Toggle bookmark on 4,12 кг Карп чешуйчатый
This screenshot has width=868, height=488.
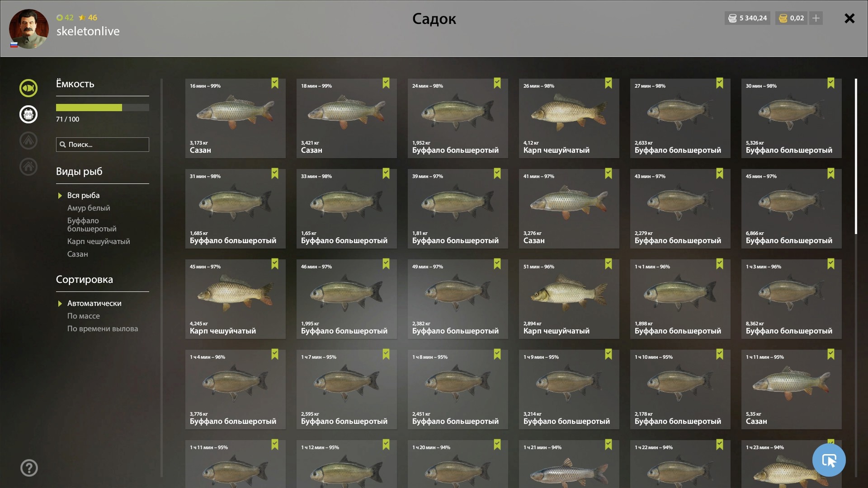(609, 83)
